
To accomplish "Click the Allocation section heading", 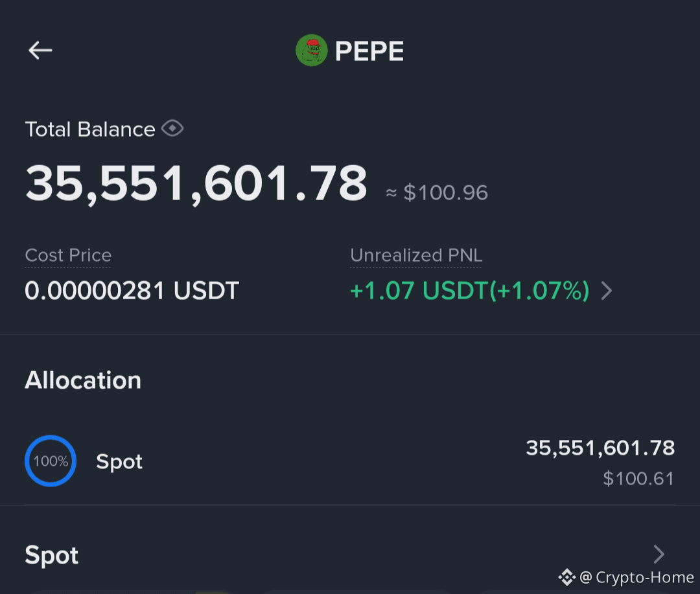I will point(83,380).
